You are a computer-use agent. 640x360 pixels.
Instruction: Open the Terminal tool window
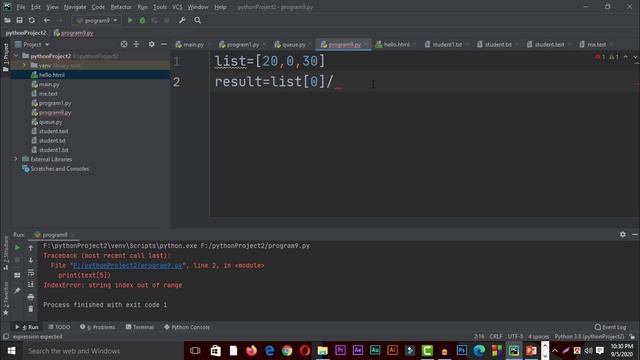click(x=140, y=327)
